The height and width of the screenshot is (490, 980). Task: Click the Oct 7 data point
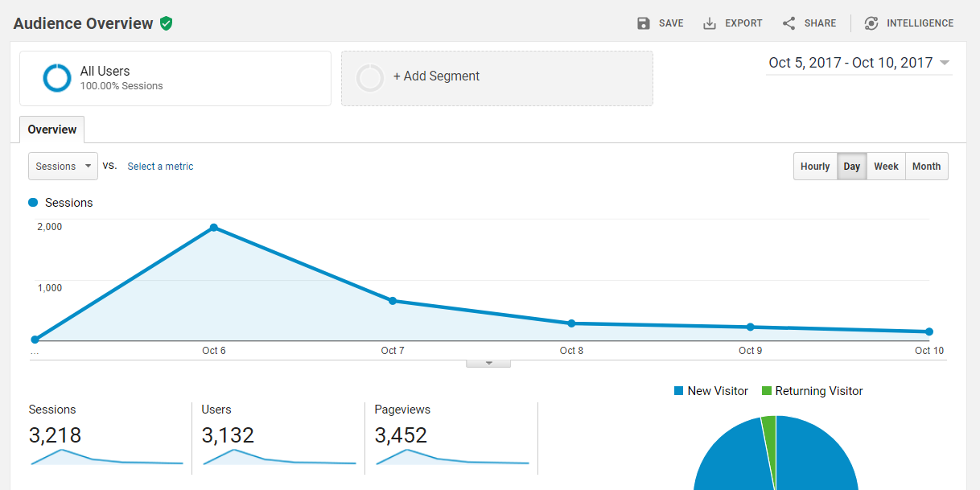click(x=393, y=301)
